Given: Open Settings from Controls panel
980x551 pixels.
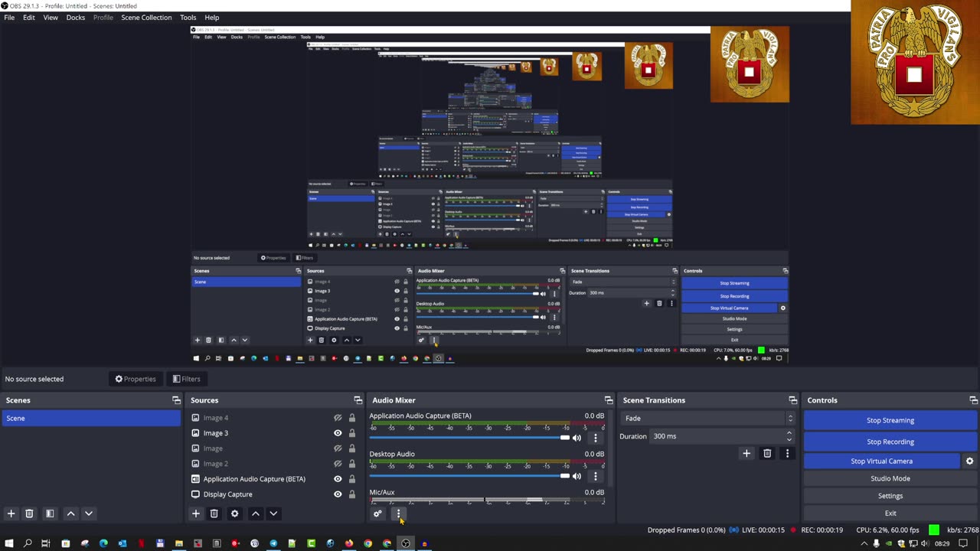Looking at the screenshot, I should pyautogui.click(x=890, y=496).
